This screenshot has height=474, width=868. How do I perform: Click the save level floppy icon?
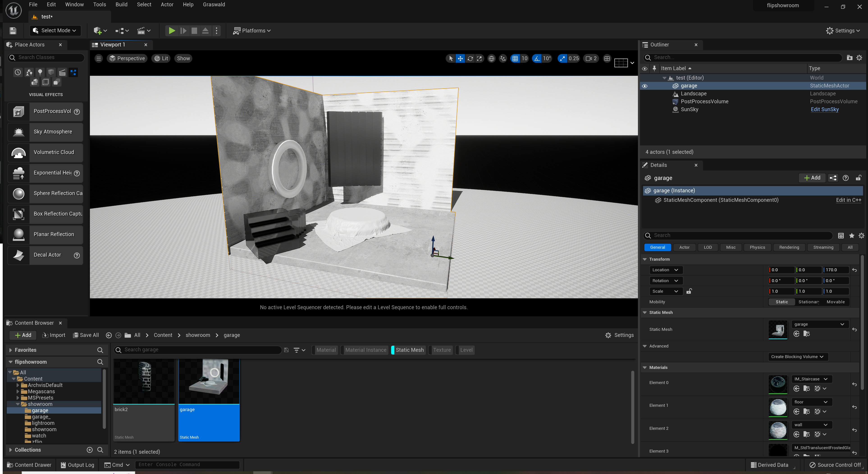(x=13, y=31)
